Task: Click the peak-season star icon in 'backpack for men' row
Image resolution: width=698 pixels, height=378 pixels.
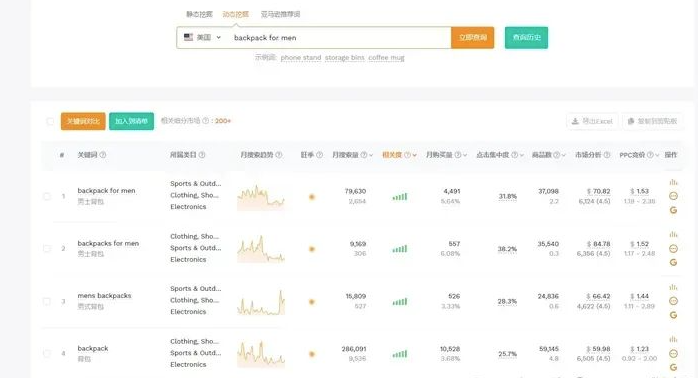Action: click(x=312, y=197)
